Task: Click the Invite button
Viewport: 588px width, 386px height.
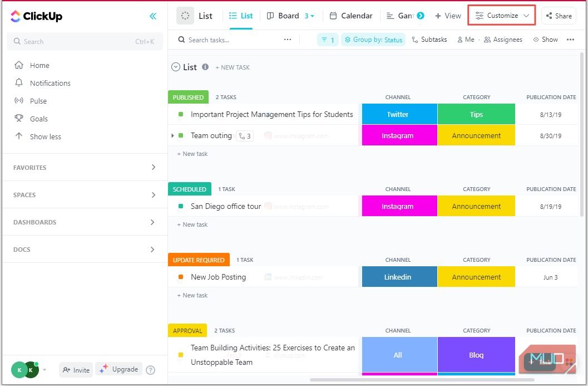Action: pyautogui.click(x=76, y=369)
